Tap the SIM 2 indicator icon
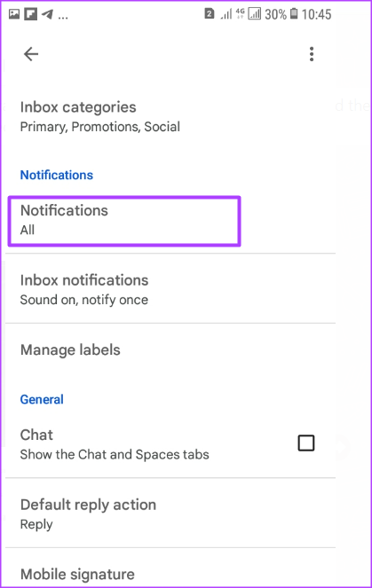The width and height of the screenshot is (372, 588). coord(210,14)
